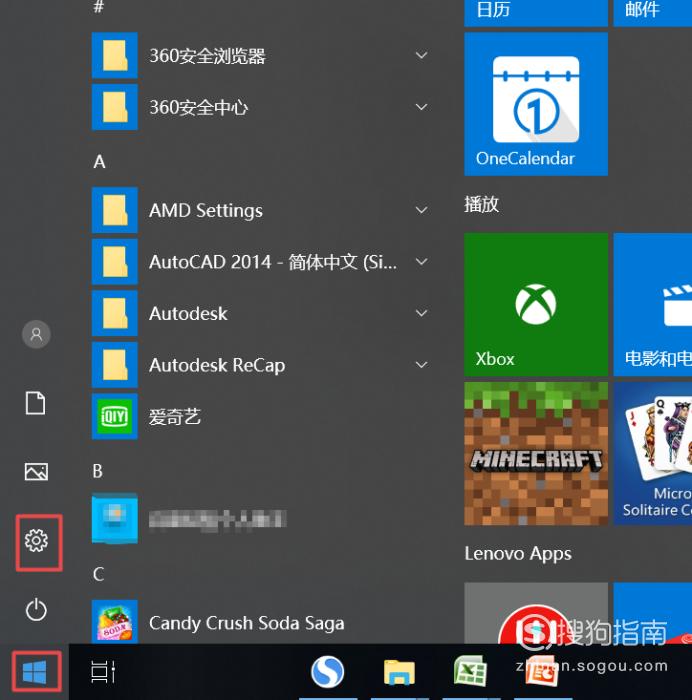Open the Settings gear in Start sidebar

point(37,541)
